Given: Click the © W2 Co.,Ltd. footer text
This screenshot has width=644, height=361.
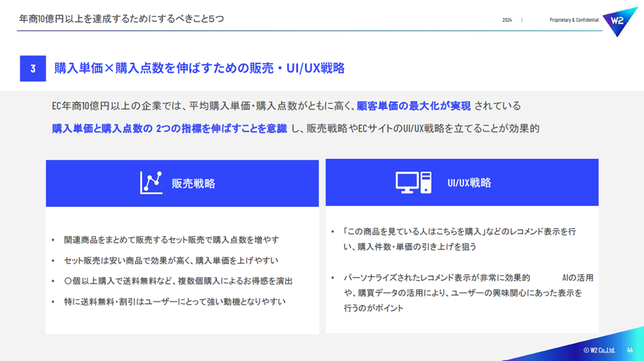Looking at the screenshot, I should coord(599,350).
